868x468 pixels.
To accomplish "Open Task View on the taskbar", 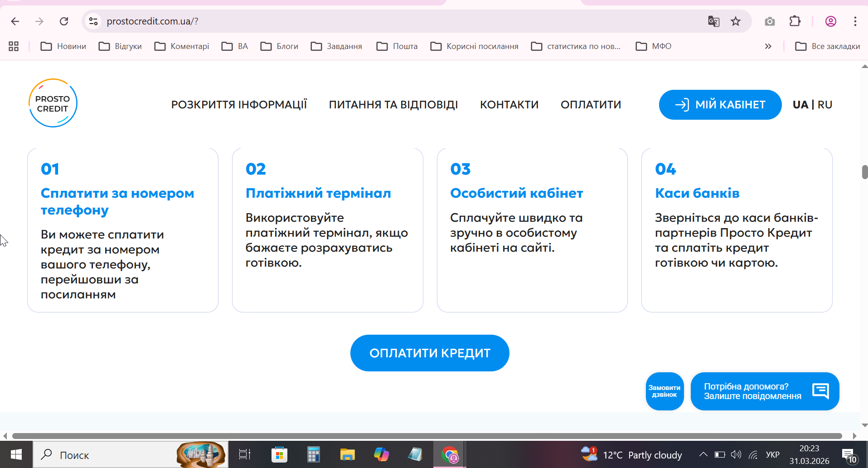I will [x=245, y=454].
